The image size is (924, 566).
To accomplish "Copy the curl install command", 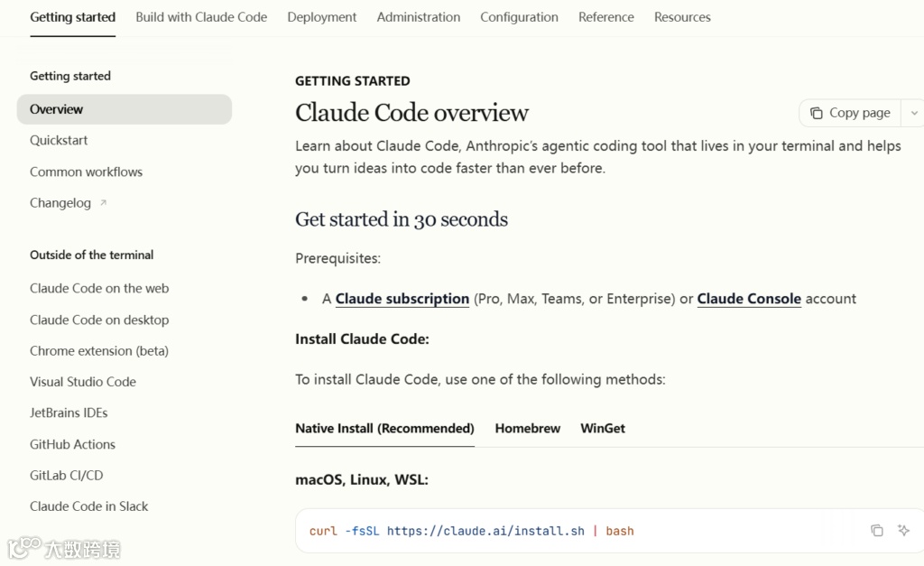I will coord(876,531).
